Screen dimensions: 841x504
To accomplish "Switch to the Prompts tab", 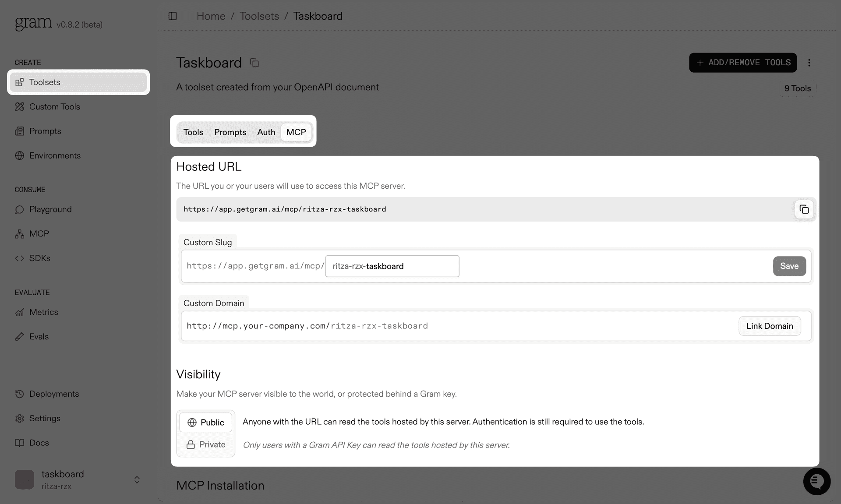I will coord(230,132).
